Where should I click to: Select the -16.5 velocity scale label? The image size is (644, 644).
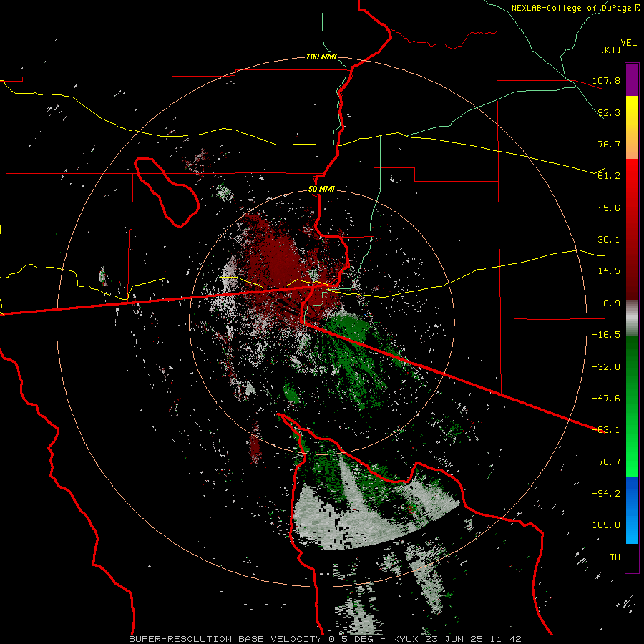(607, 335)
